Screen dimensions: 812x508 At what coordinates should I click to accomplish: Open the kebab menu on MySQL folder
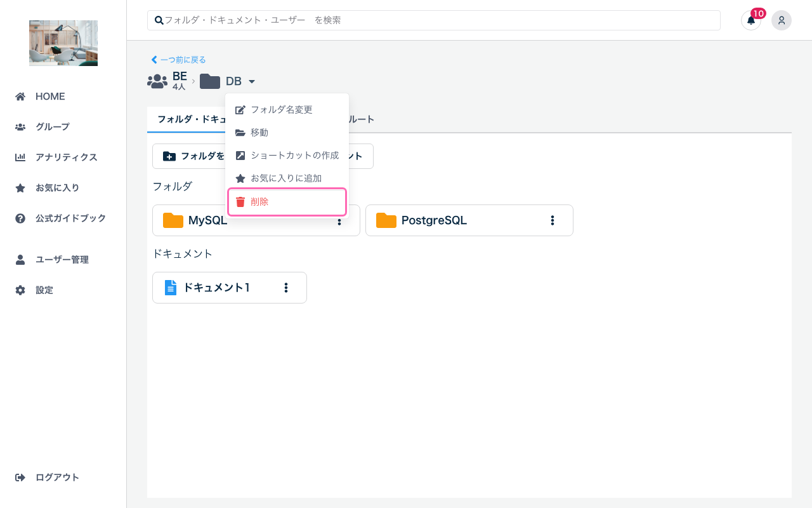click(x=339, y=220)
